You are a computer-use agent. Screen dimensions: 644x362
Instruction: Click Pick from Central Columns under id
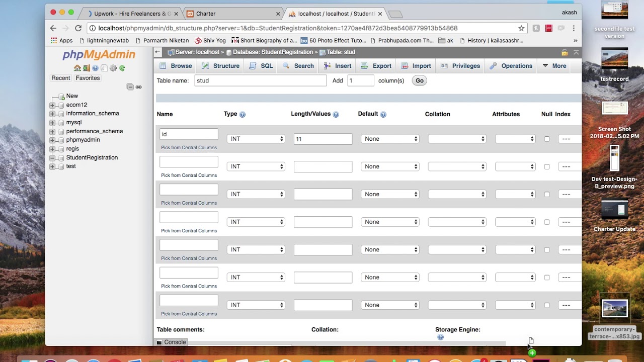click(x=189, y=147)
